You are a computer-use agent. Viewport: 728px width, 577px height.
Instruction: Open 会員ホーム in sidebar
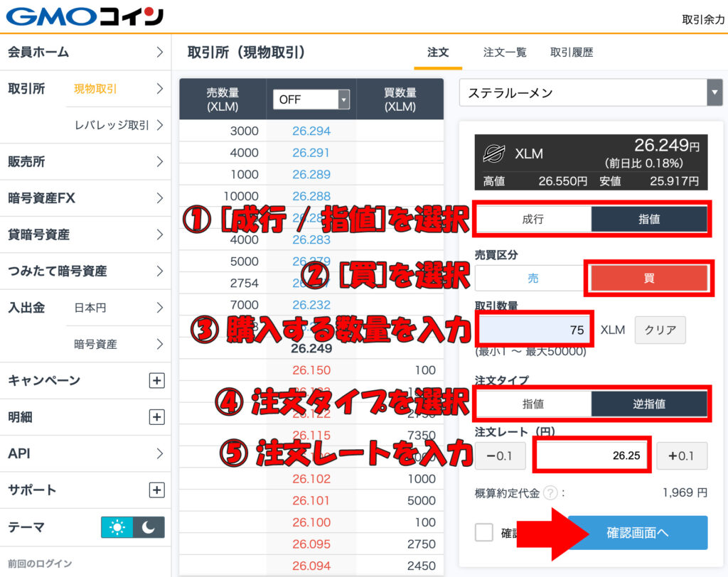click(x=85, y=52)
